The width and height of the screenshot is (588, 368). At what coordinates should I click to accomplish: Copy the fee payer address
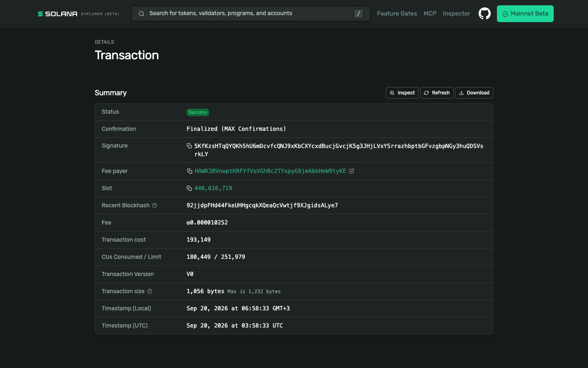pos(189,171)
